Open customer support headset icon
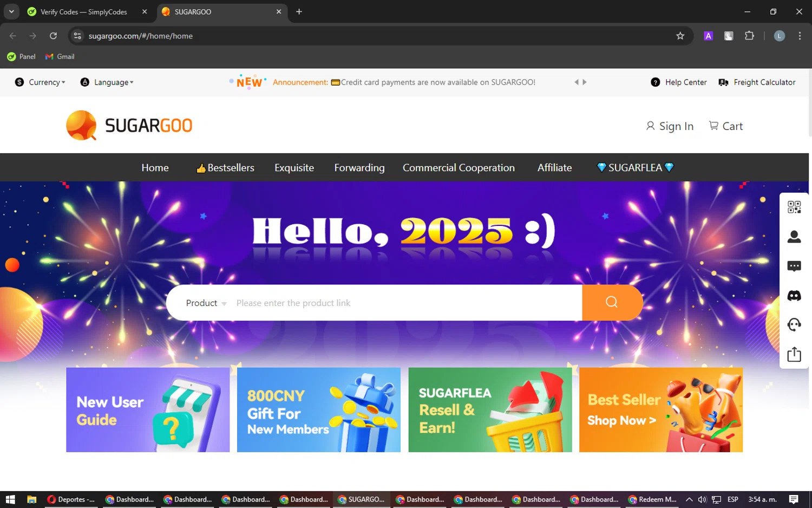This screenshot has height=508, width=812. click(x=794, y=325)
